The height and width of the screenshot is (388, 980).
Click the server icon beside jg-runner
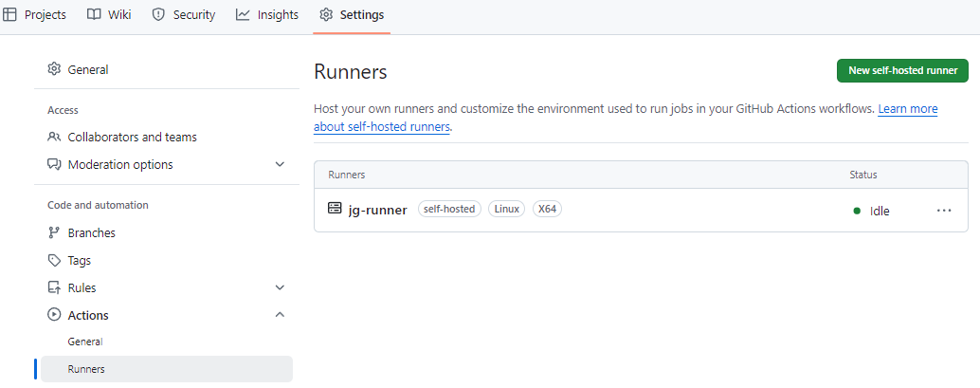click(x=335, y=208)
